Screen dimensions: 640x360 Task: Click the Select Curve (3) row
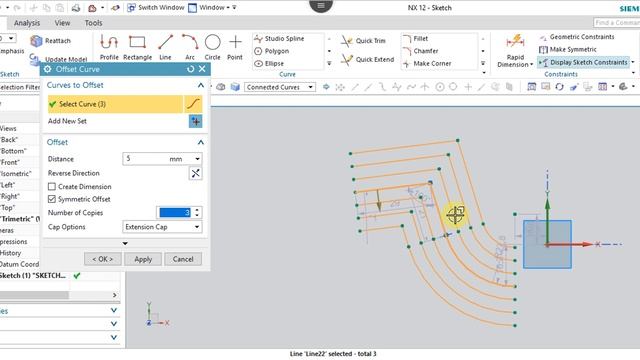coord(115,104)
